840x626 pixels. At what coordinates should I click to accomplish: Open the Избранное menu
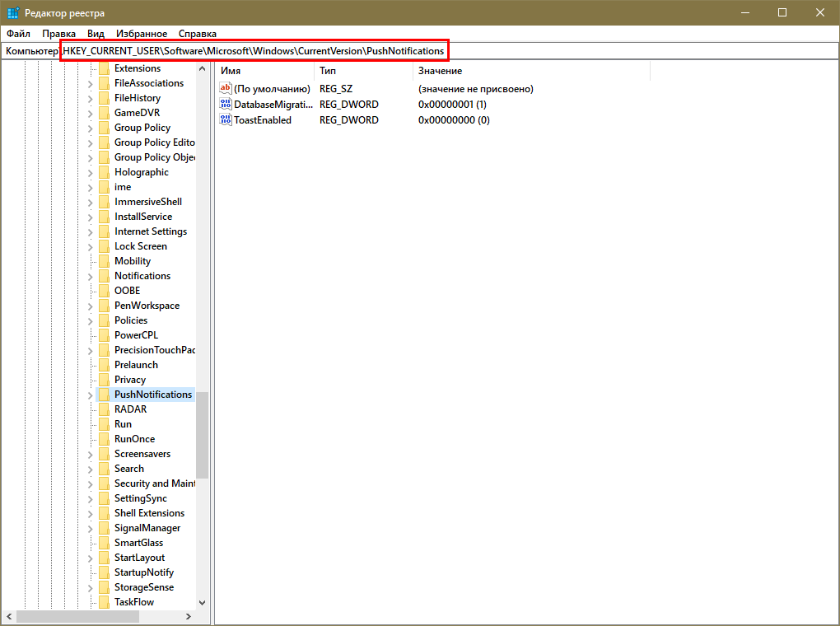[x=142, y=34]
